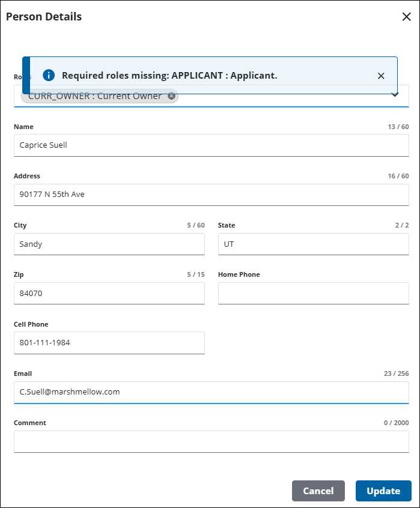The width and height of the screenshot is (420, 508).
Task: Click the Email character counter 23 / 256
Action: point(397,373)
